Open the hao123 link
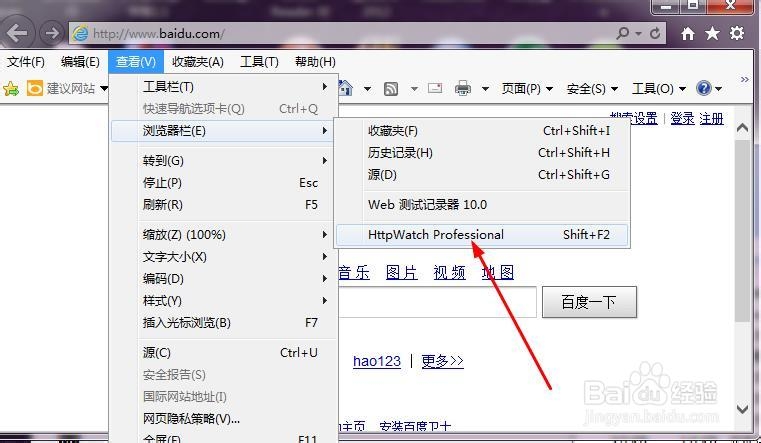This screenshot has width=761, height=443. (x=377, y=361)
